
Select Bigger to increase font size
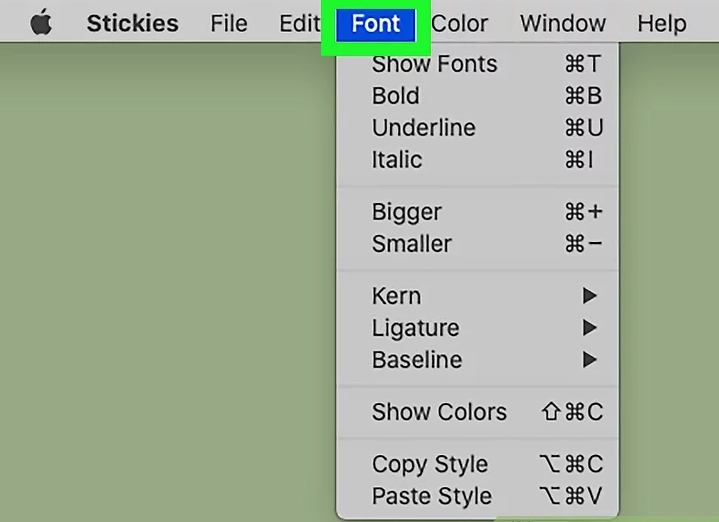click(406, 212)
